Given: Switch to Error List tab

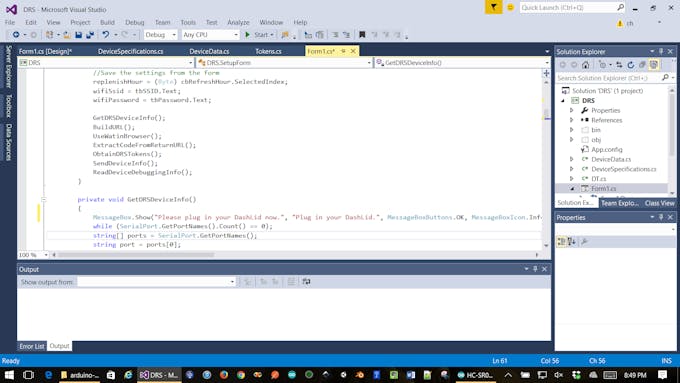Looking at the screenshot, I should [32, 346].
